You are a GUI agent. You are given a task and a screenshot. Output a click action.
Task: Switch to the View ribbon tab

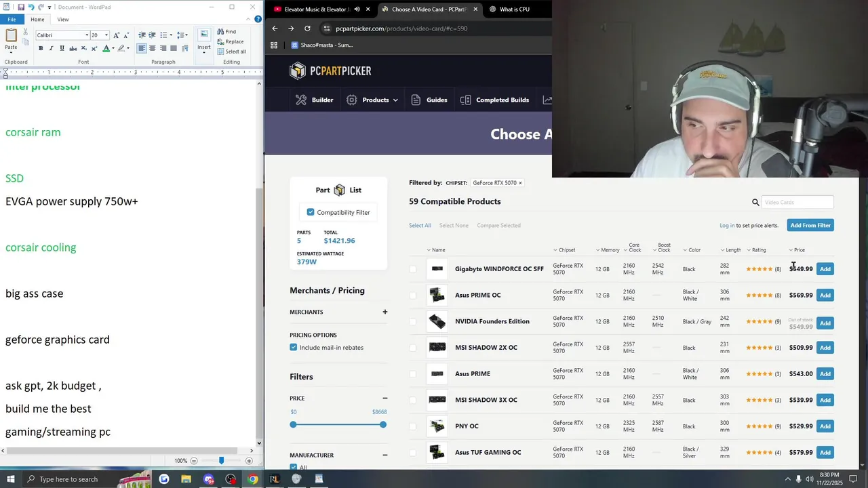pos(62,19)
